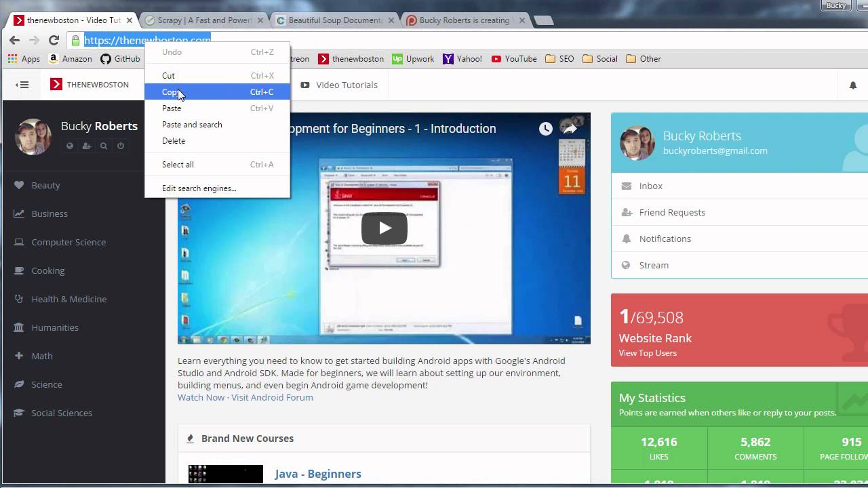Click the browser Back arrow
Screen dimensions: 868x488
pos(14,40)
